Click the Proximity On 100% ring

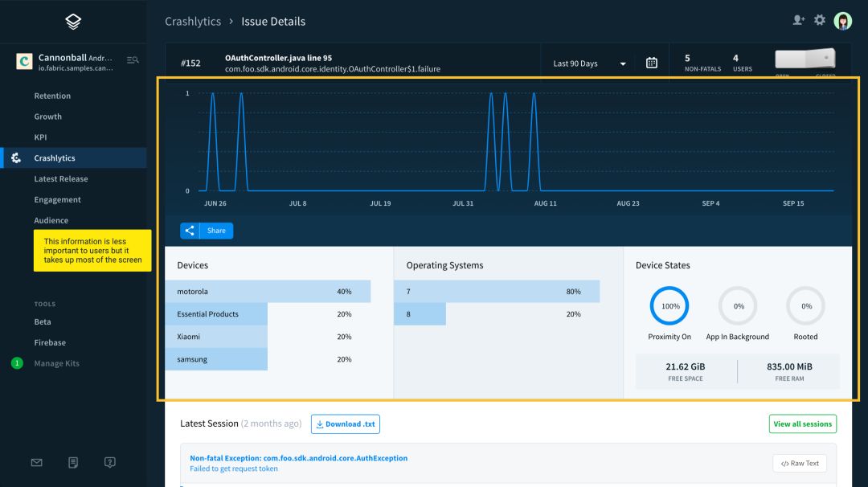[x=669, y=306]
